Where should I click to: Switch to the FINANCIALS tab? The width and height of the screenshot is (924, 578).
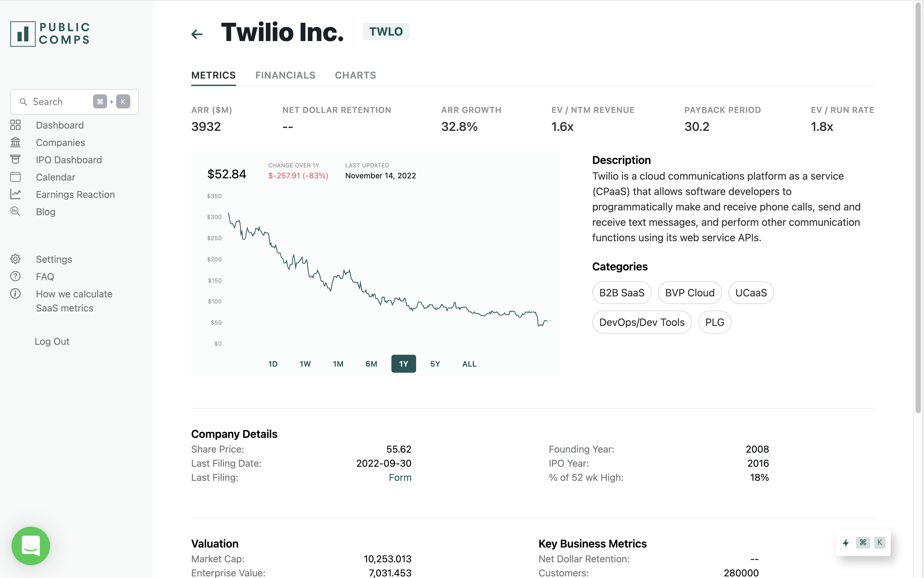pos(285,75)
